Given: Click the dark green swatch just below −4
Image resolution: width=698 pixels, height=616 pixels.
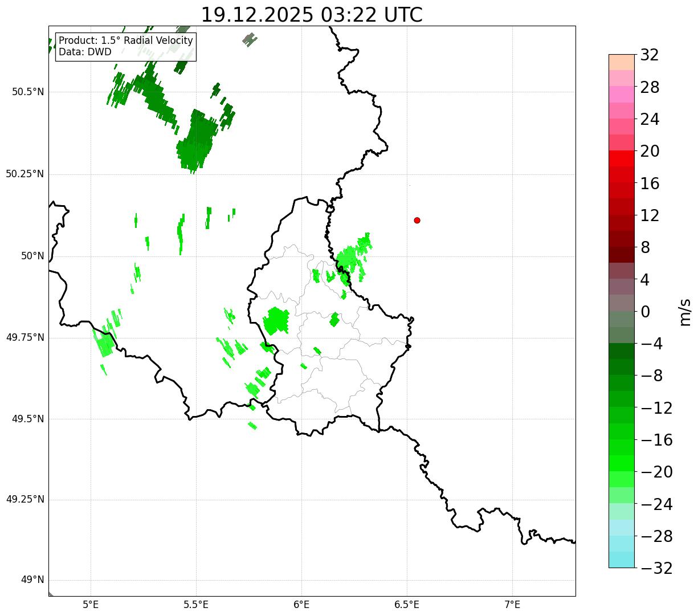Looking at the screenshot, I should [622, 351].
